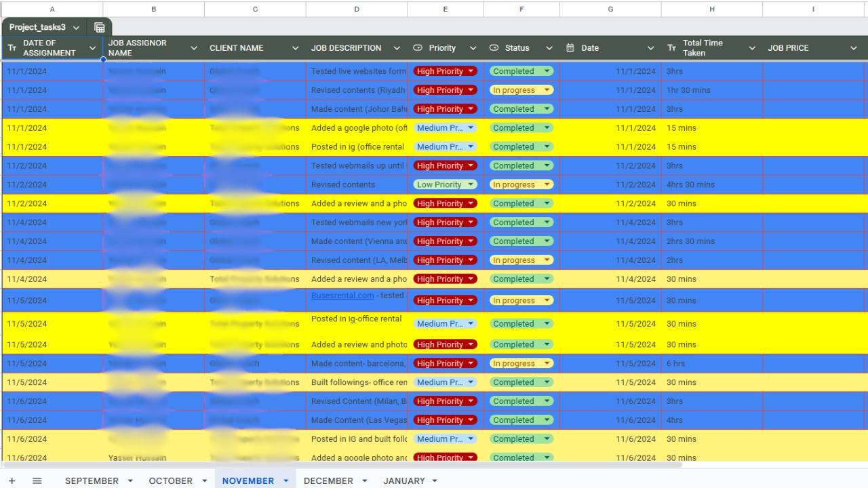
Task: Click the dropdown type icon in Priority header
Action: 418,48
